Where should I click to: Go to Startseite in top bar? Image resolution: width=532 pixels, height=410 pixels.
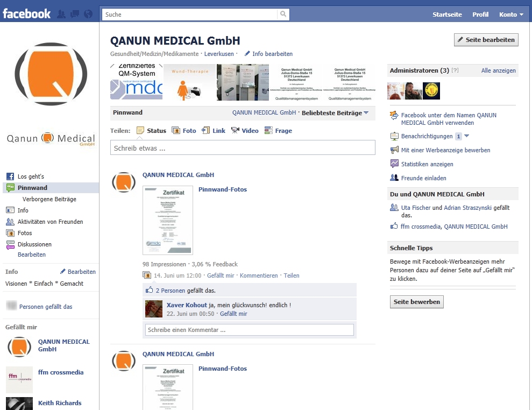[447, 14]
